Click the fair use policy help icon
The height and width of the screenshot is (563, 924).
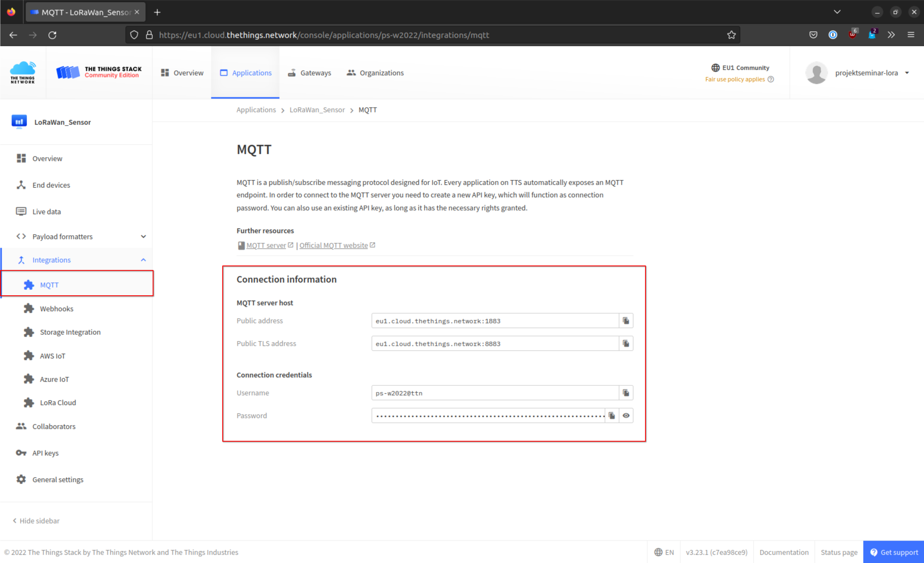coord(771,79)
